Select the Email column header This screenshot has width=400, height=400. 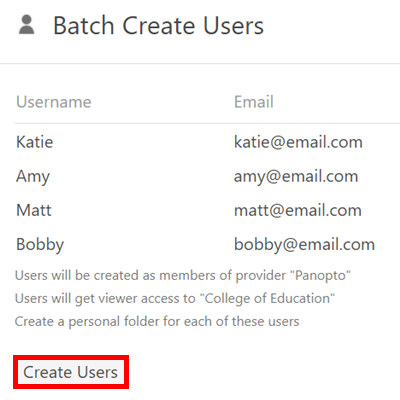tap(254, 102)
